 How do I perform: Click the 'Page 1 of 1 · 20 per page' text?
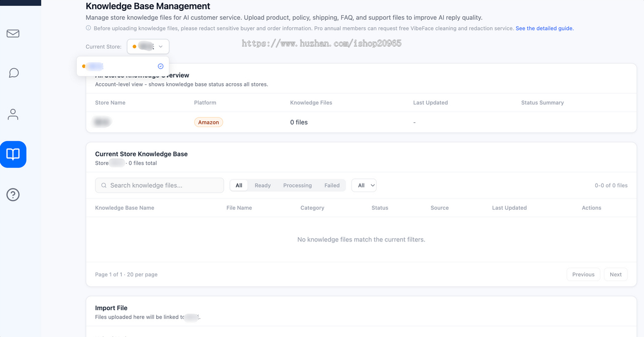pyautogui.click(x=126, y=274)
